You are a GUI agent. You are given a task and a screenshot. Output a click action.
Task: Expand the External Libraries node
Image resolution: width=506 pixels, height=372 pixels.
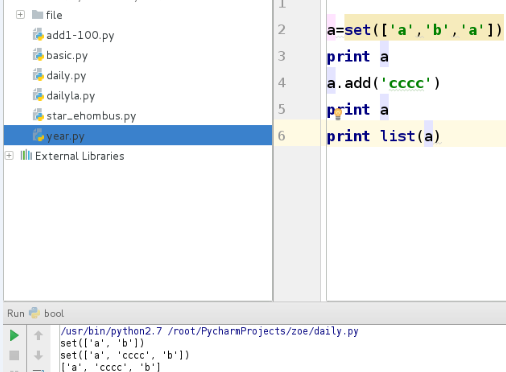click(x=9, y=156)
